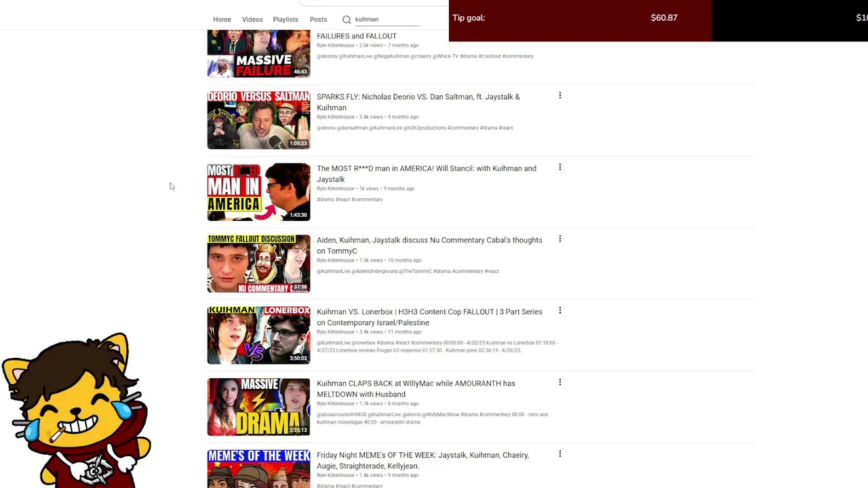868x488 pixels.
Task: Click Ryle Kittenhouse under SPARKS FLY video
Action: pyautogui.click(x=336, y=117)
